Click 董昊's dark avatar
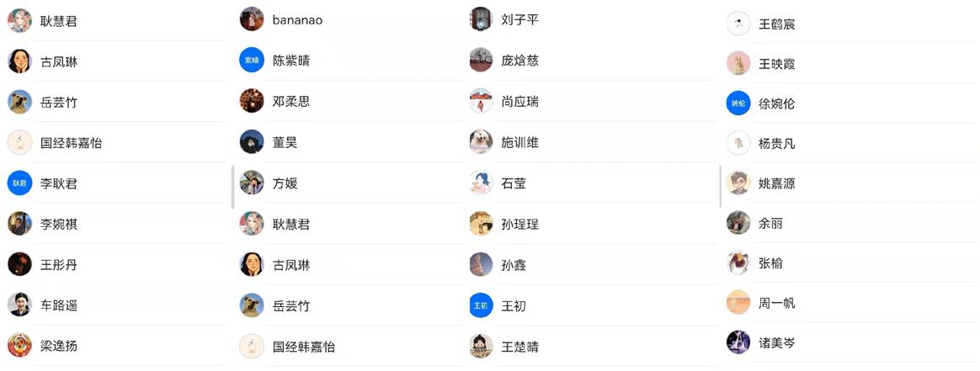The height and width of the screenshot is (371, 980). [x=252, y=141]
